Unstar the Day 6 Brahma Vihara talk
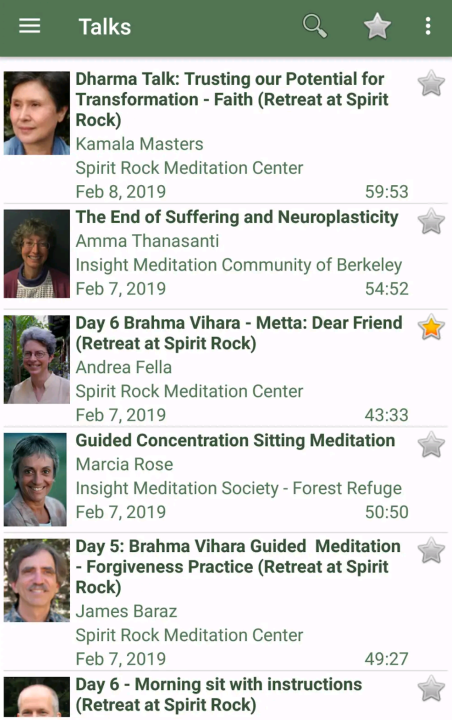 click(431, 327)
